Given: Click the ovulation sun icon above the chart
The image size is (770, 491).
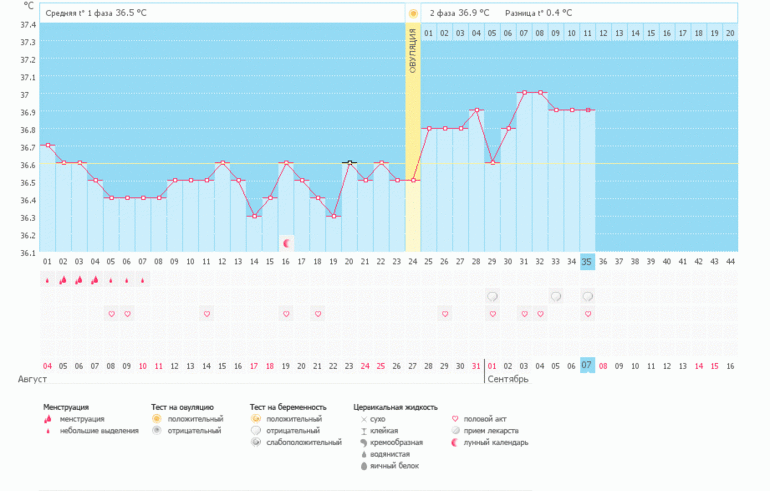Looking at the screenshot, I should 413,13.
